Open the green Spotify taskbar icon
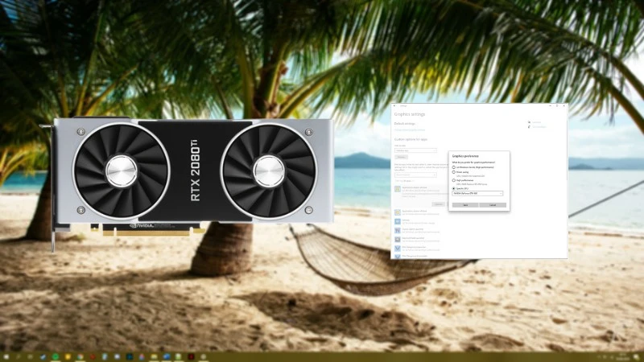644x362 pixels. pos(56,356)
